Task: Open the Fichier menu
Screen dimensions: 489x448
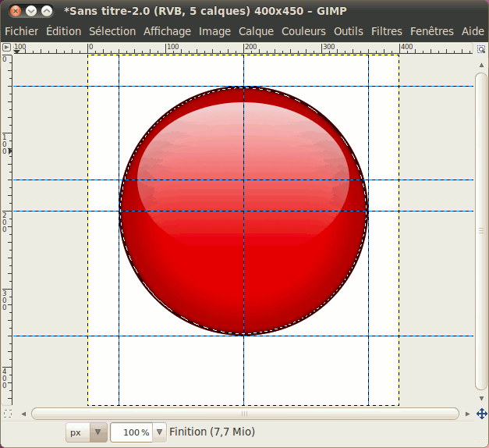Action: click(21, 31)
